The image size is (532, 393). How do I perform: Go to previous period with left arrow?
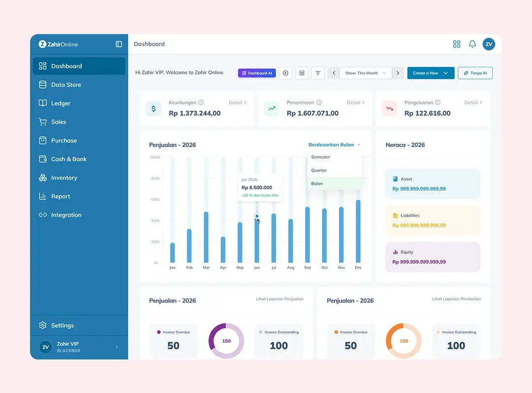[334, 73]
